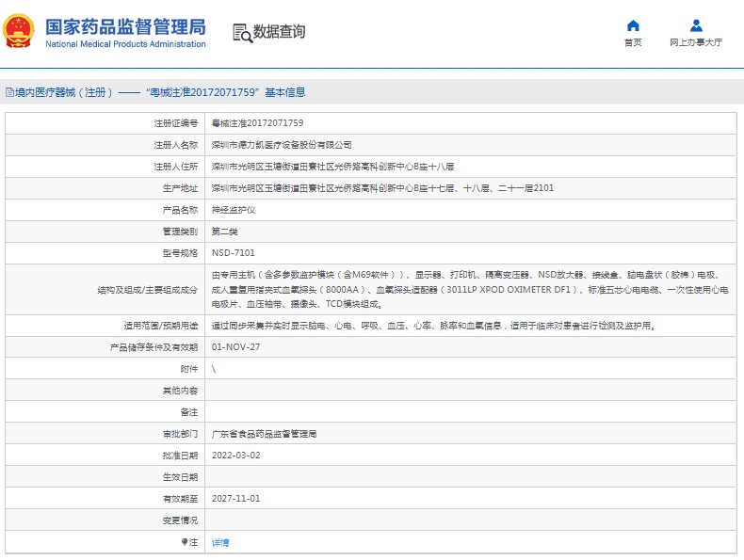Click National Medical Products Administration text
This screenshot has height=560, width=744.
(126, 44)
